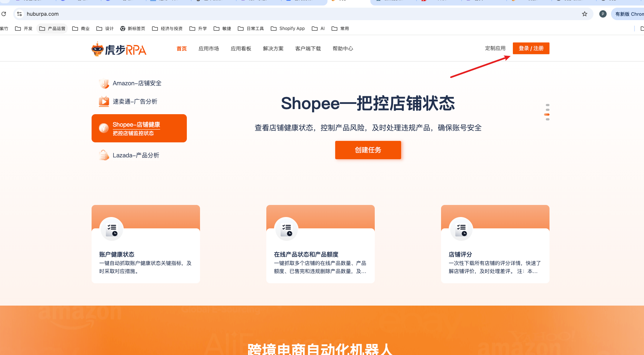
Task: Select Amazon–店铺安全 in the side list
Action: point(130,83)
